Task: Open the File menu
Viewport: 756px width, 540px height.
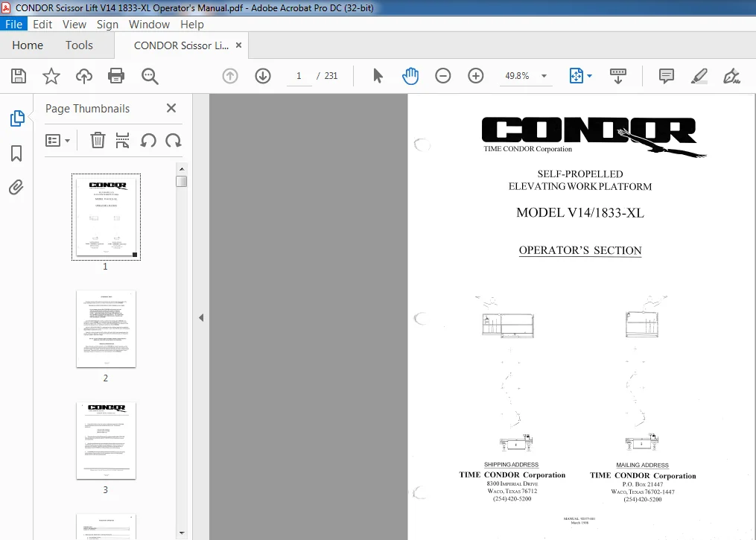Action: coord(13,24)
